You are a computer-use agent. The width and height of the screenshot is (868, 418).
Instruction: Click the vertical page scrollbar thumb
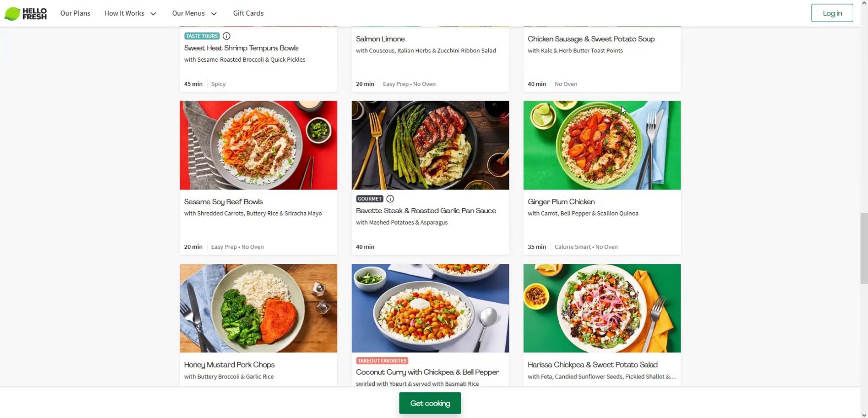(x=864, y=248)
